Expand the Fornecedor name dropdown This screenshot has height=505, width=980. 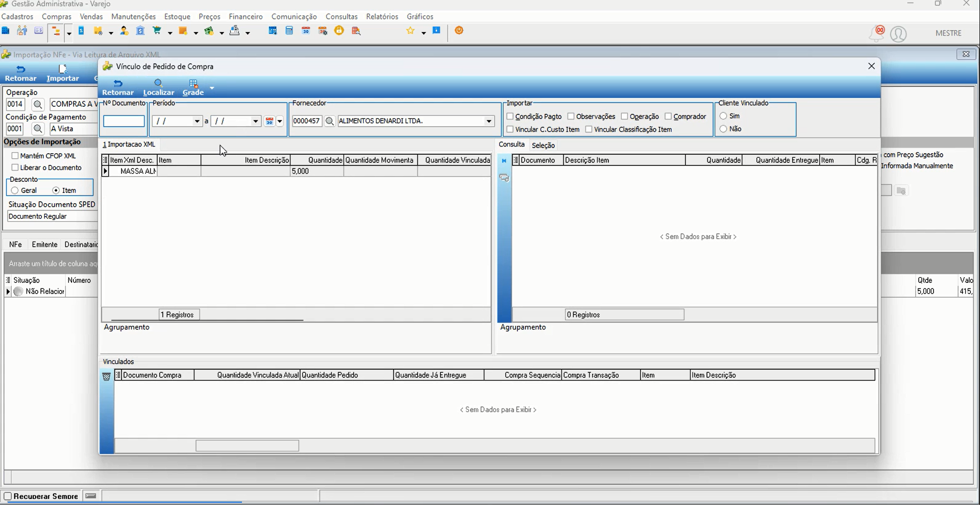click(489, 121)
